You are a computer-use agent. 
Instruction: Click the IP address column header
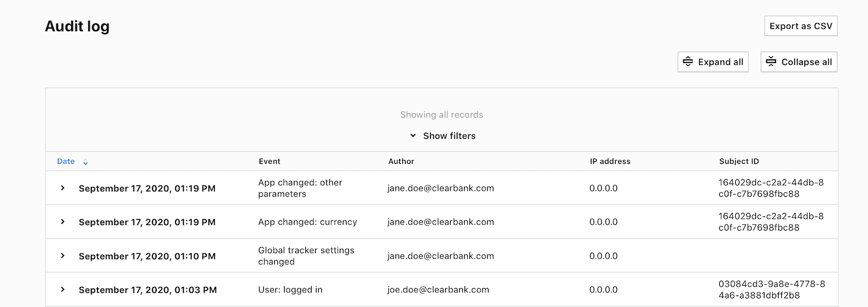[x=610, y=161]
